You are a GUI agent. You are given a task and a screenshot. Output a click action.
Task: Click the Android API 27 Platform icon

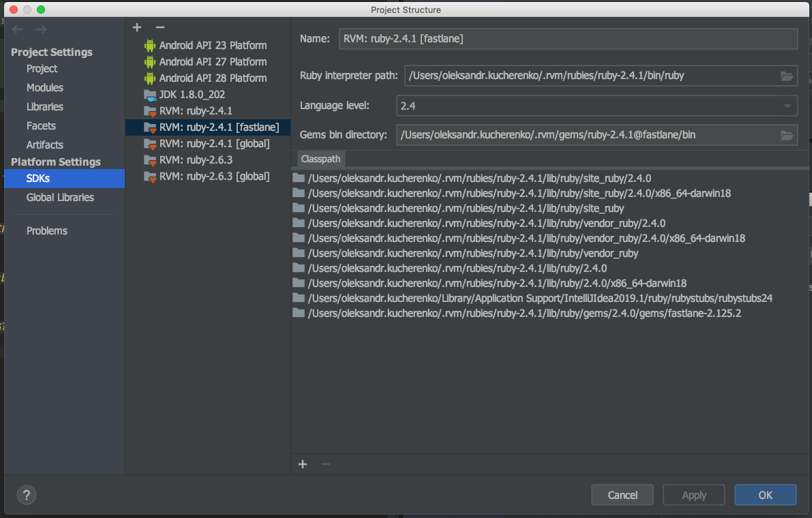coord(149,61)
